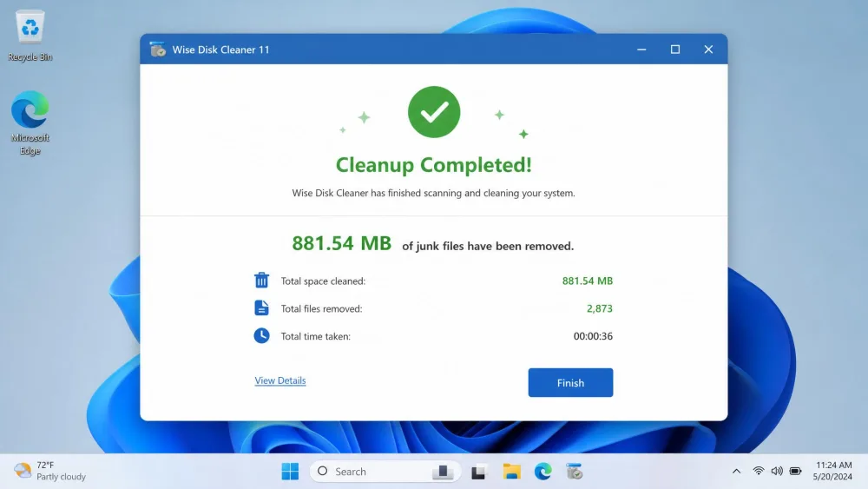Screen dimensions: 868x489
Task: Click the 'Wise Disk Cleaner 11' window title
Action: click(220, 50)
